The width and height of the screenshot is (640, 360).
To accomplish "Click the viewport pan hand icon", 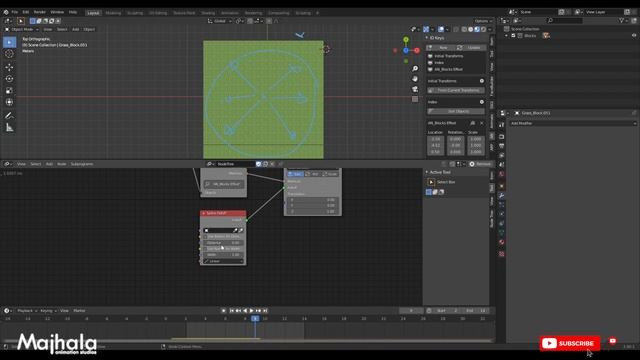I will click(x=415, y=79).
